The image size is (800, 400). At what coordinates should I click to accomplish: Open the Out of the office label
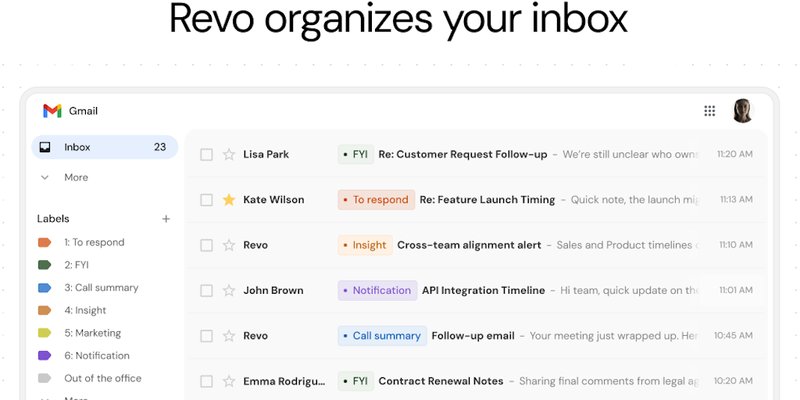103,378
